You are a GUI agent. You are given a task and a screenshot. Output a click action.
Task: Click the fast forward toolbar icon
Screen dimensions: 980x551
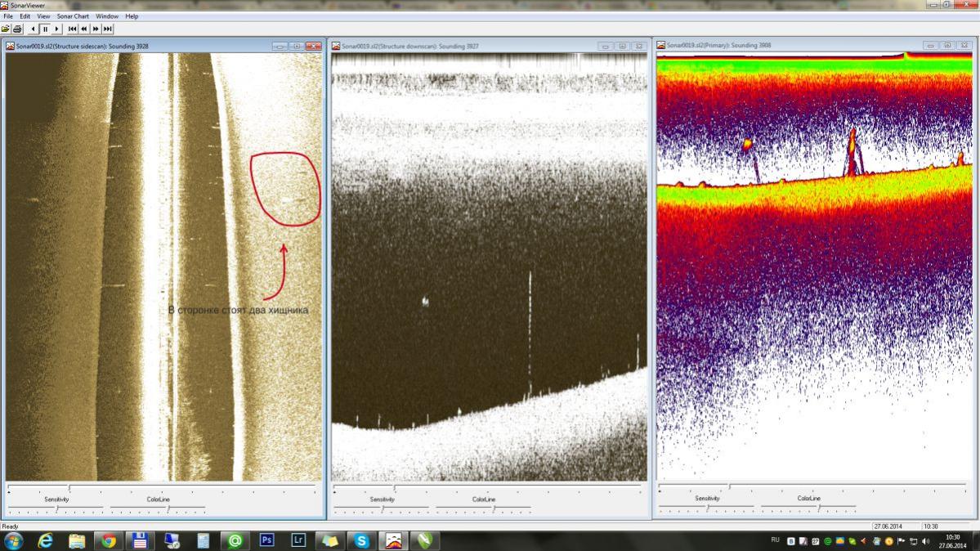point(96,29)
